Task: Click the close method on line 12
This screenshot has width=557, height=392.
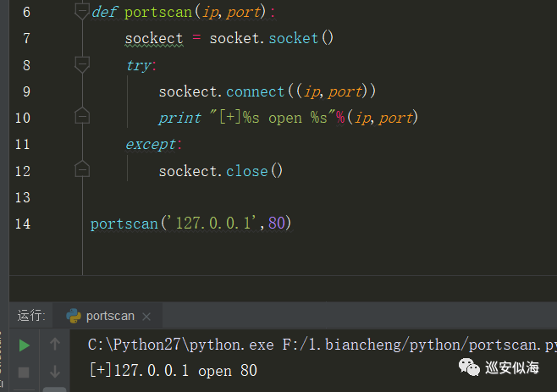Action: pyautogui.click(x=247, y=171)
